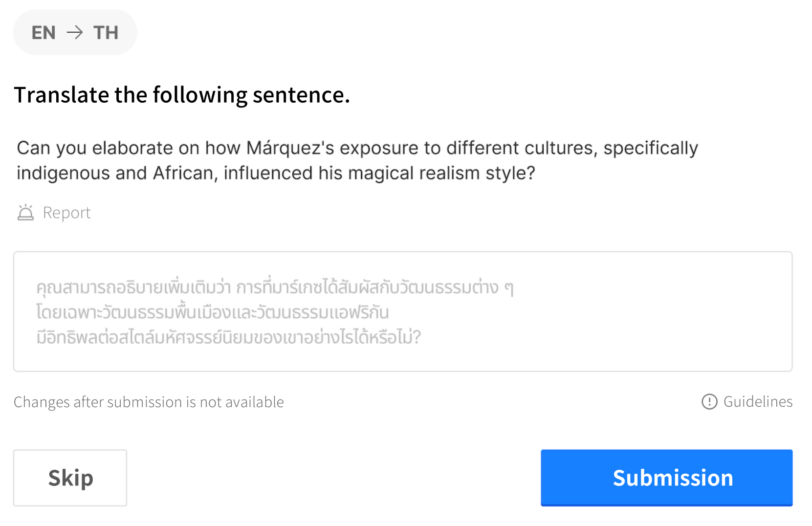Click the second line of Thai placeholder text
The height and width of the screenshot is (526, 812).
[212, 312]
